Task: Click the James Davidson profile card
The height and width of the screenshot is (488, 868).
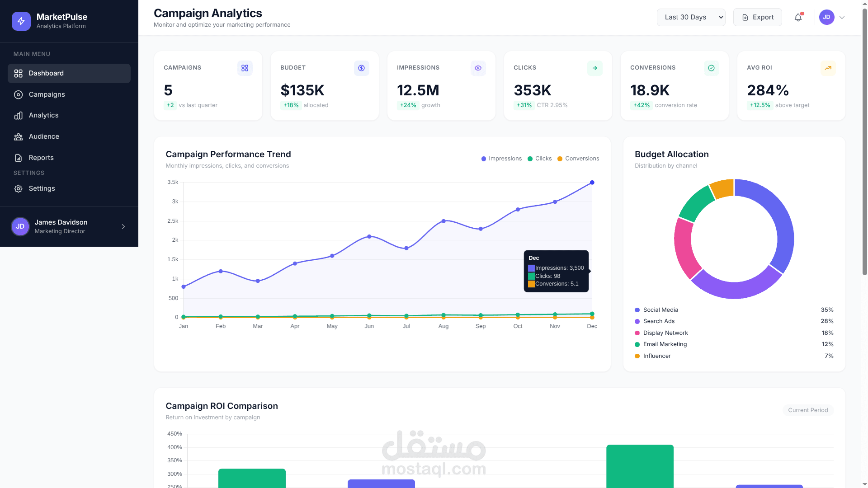Action: pos(69,226)
